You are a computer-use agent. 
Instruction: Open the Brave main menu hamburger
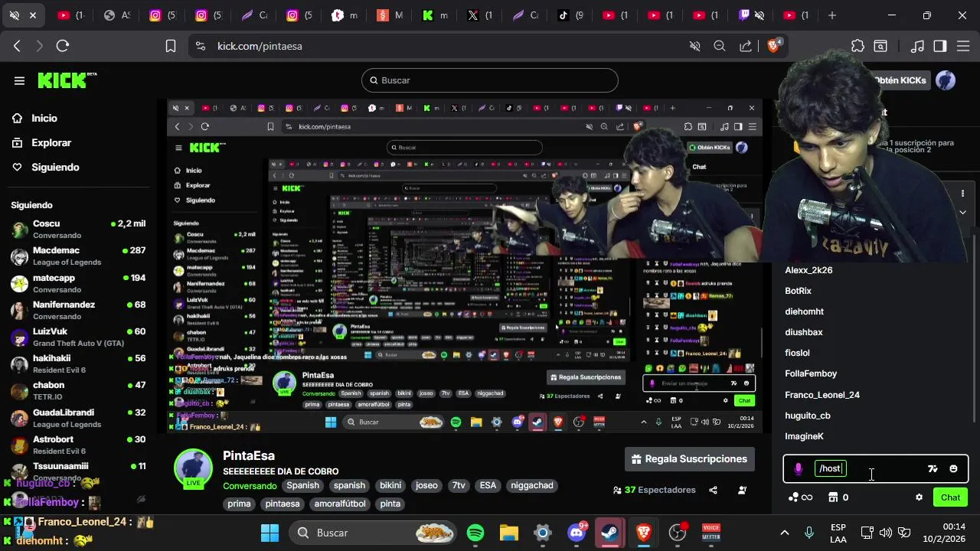tap(963, 46)
